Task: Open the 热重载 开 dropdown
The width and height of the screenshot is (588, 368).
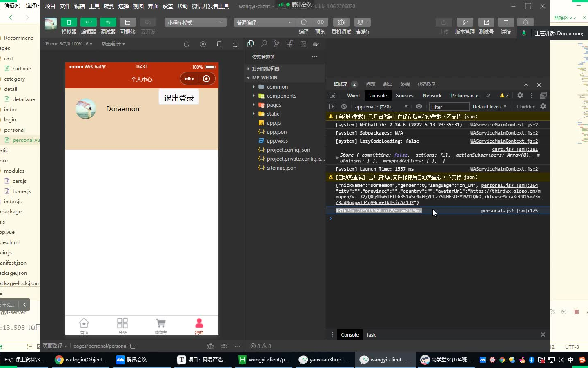Action: (x=113, y=44)
